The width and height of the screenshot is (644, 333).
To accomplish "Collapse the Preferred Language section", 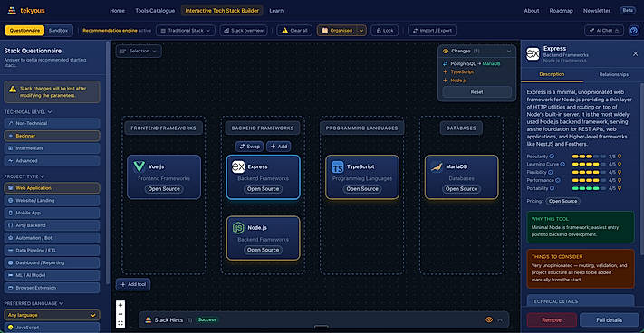I will click(x=62, y=304).
